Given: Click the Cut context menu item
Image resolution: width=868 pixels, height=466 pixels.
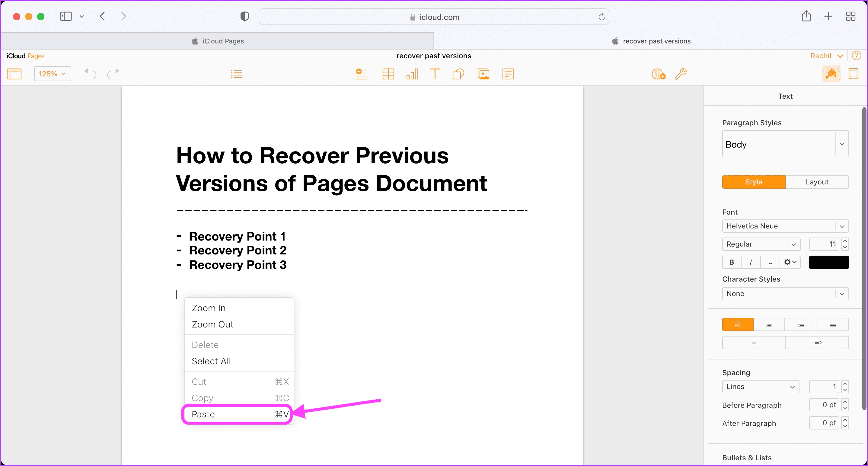Looking at the screenshot, I should [x=239, y=381].
